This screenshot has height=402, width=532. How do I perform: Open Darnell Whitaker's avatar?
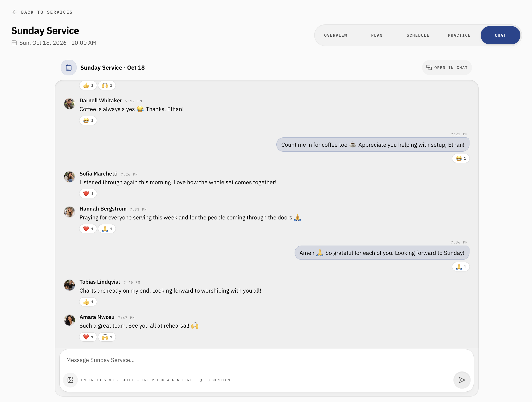click(x=70, y=104)
